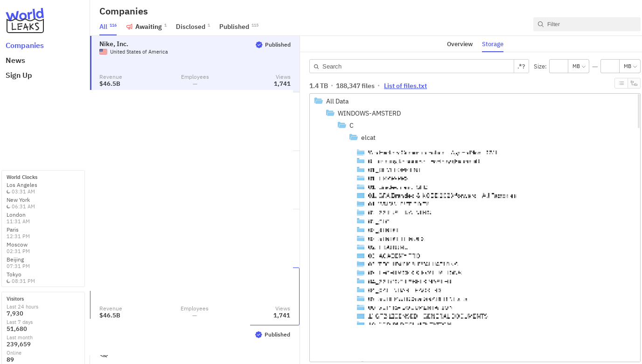The height and width of the screenshot is (364, 642).
Task: Select the Beijing clock entry
Action: [x=18, y=263]
